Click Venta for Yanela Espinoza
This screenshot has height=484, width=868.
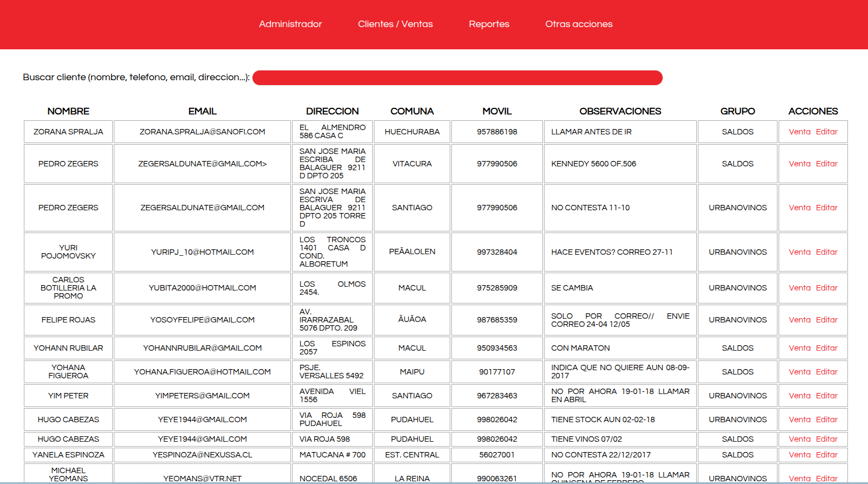[x=799, y=455]
